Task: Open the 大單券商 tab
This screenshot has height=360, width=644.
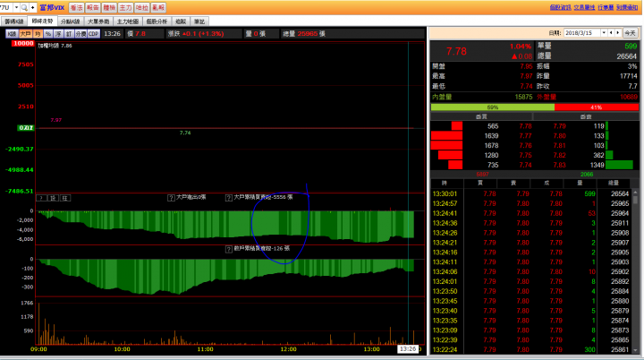Action: click(x=98, y=21)
